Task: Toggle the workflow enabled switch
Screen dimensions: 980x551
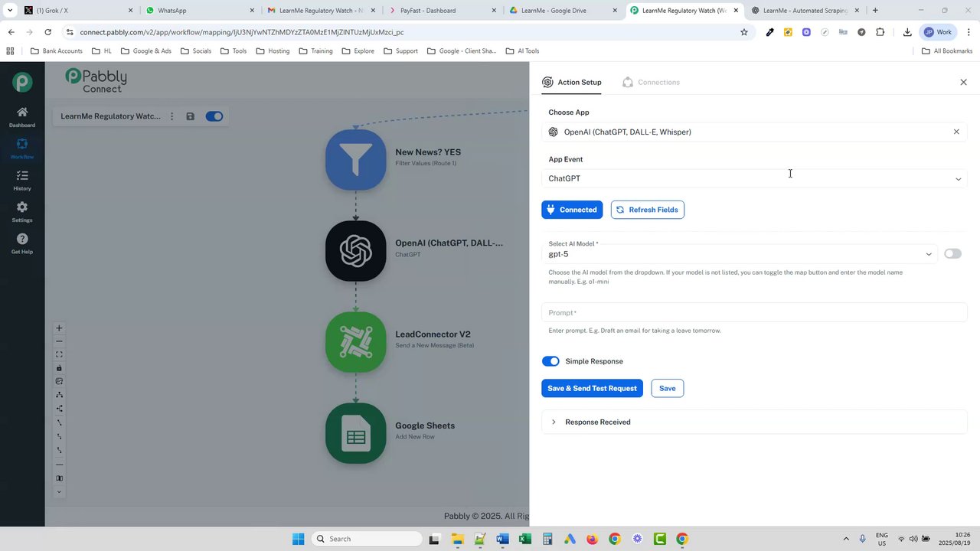Action: click(214, 116)
